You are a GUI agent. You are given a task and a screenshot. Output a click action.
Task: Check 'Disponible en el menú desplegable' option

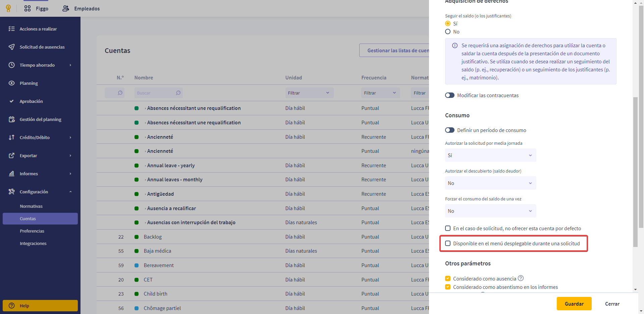pos(448,243)
